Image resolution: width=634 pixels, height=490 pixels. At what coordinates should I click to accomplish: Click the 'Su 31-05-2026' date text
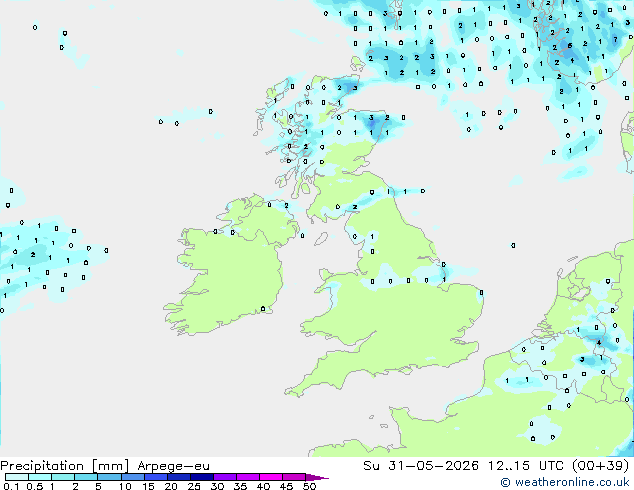(421, 465)
